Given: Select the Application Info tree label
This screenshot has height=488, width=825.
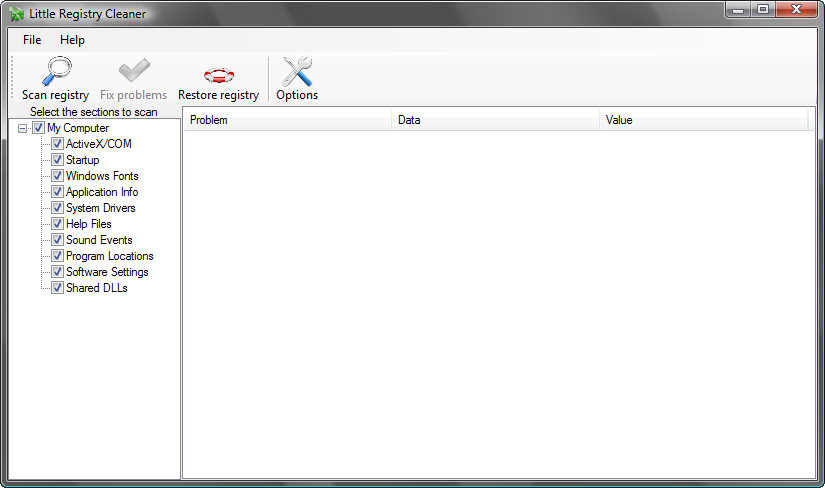Looking at the screenshot, I should click(x=102, y=192).
